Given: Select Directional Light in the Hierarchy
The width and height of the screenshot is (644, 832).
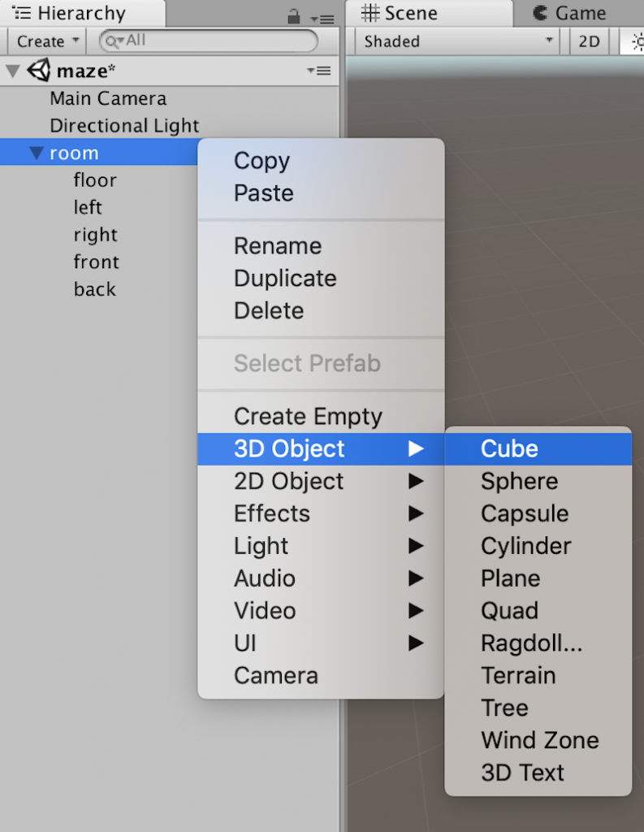Looking at the screenshot, I should pyautogui.click(x=123, y=125).
